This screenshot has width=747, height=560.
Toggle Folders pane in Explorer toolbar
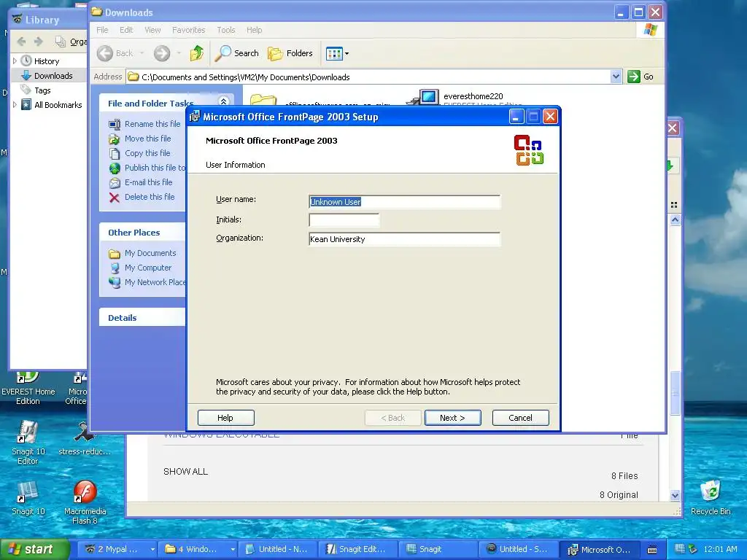click(x=290, y=53)
